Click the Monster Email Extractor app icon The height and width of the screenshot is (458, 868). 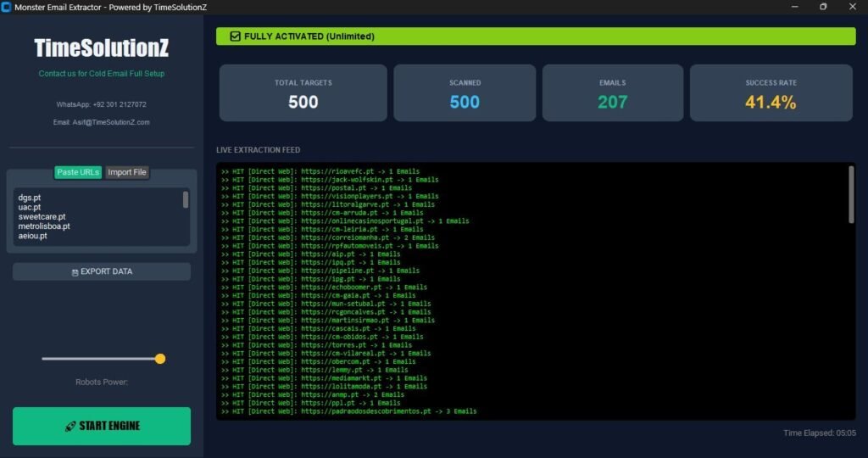[x=6, y=7]
